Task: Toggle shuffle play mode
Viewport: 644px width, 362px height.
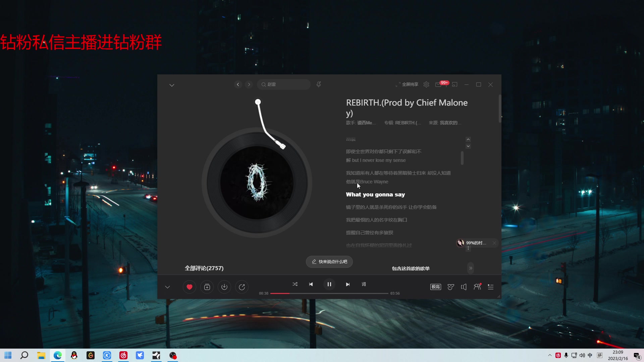Action: [x=295, y=284]
